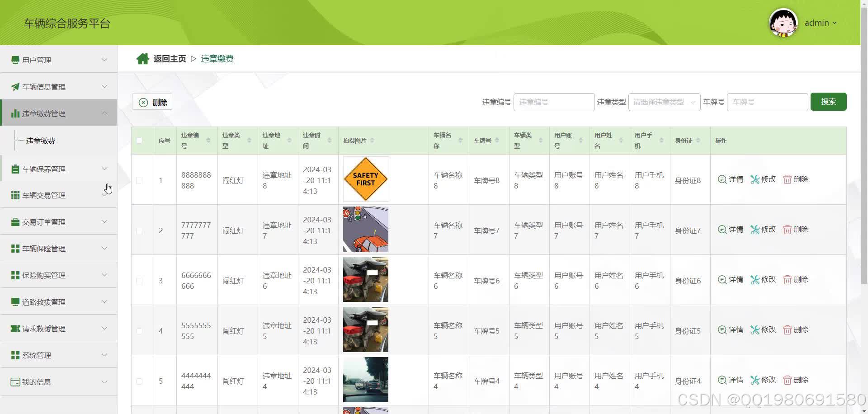
Task: Open row 5 road photo thumbnail
Action: [365, 380]
